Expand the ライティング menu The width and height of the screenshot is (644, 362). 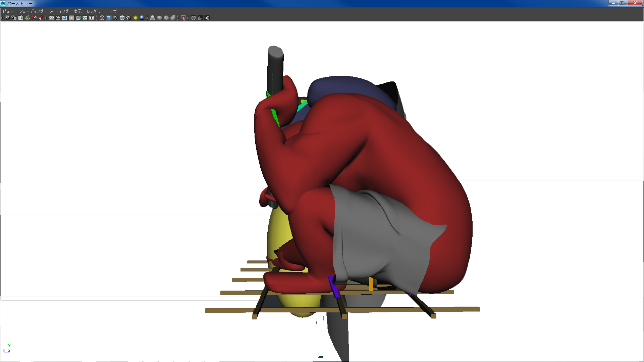coord(58,11)
